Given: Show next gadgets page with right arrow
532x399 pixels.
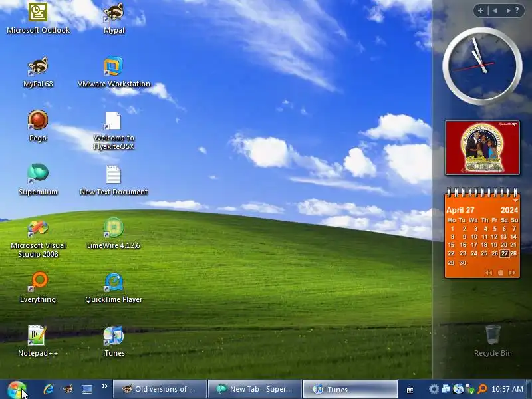Looking at the screenshot, I should click(x=507, y=11).
